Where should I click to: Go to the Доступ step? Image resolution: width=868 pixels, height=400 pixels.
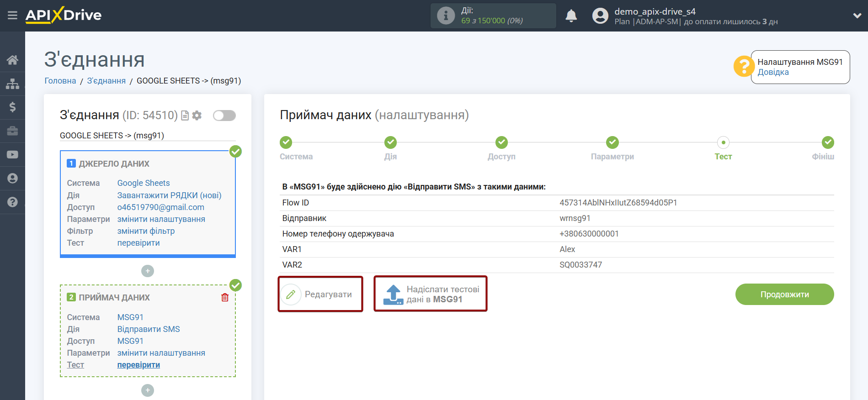tap(501, 142)
